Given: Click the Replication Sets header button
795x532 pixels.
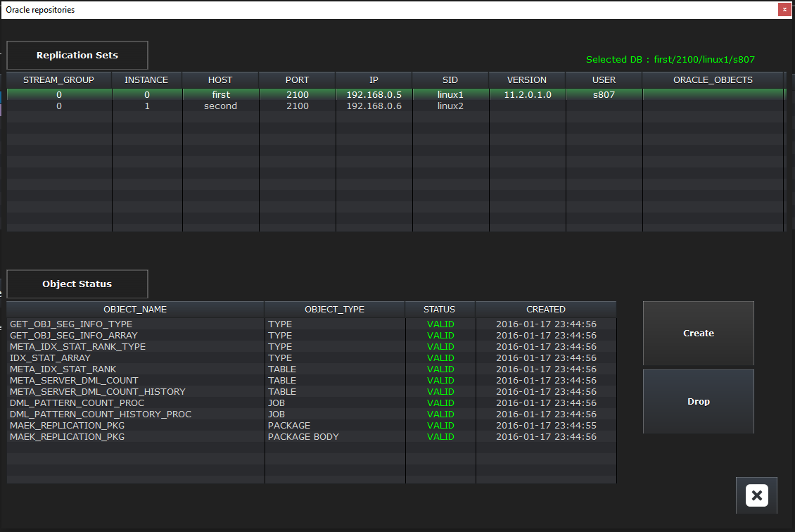Looking at the screenshot, I should pyautogui.click(x=77, y=56).
